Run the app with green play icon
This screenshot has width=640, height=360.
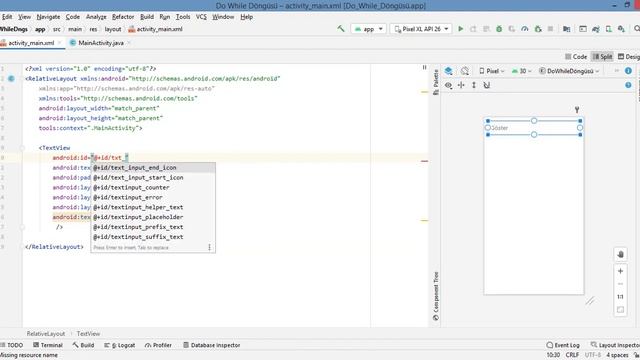460,29
